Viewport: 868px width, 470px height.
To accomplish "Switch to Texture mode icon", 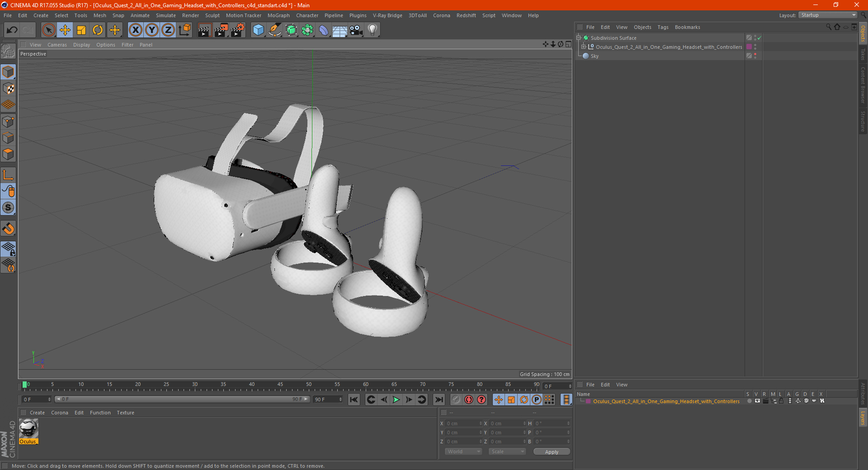I will [x=8, y=88].
